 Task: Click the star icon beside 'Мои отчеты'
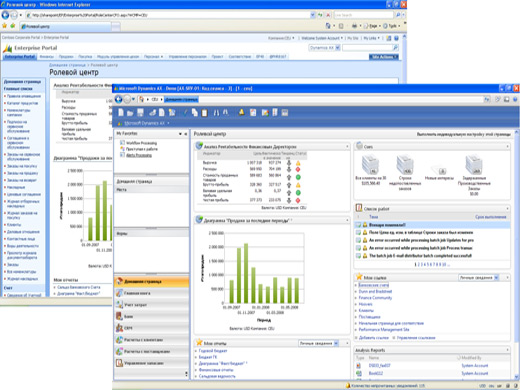[199, 342]
